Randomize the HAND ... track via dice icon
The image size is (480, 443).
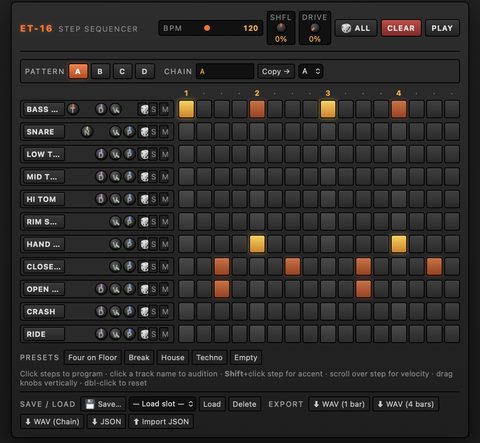pos(144,244)
